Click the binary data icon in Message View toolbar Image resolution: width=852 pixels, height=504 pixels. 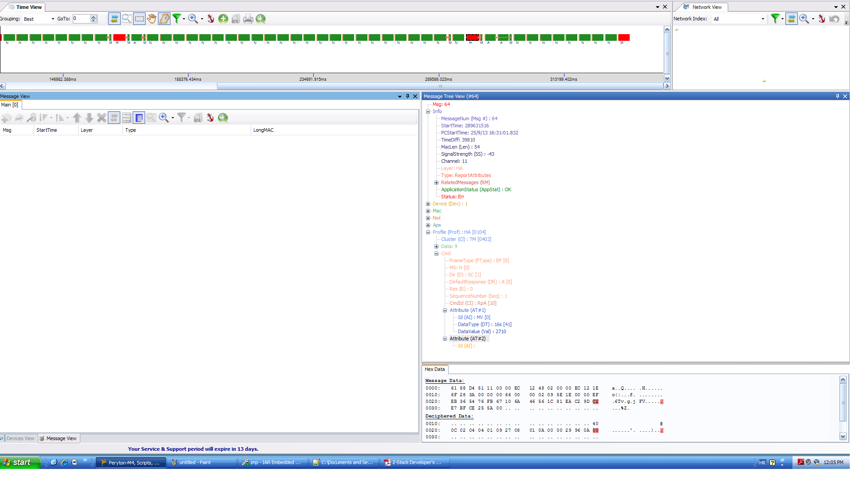click(126, 118)
